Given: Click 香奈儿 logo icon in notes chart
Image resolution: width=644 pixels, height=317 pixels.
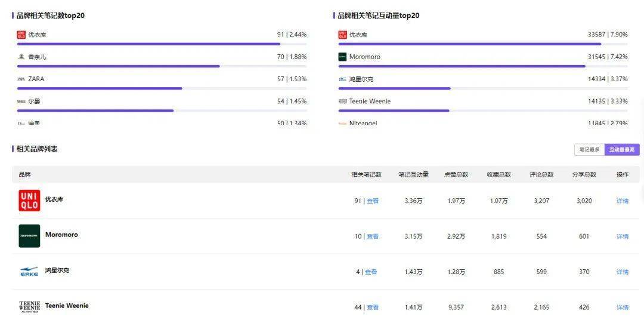Looking at the screenshot, I should tap(21, 57).
